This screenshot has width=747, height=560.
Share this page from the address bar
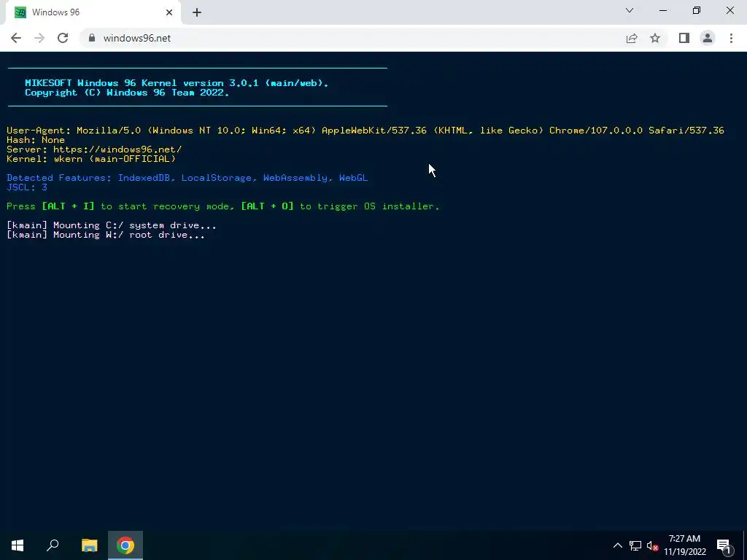click(632, 38)
